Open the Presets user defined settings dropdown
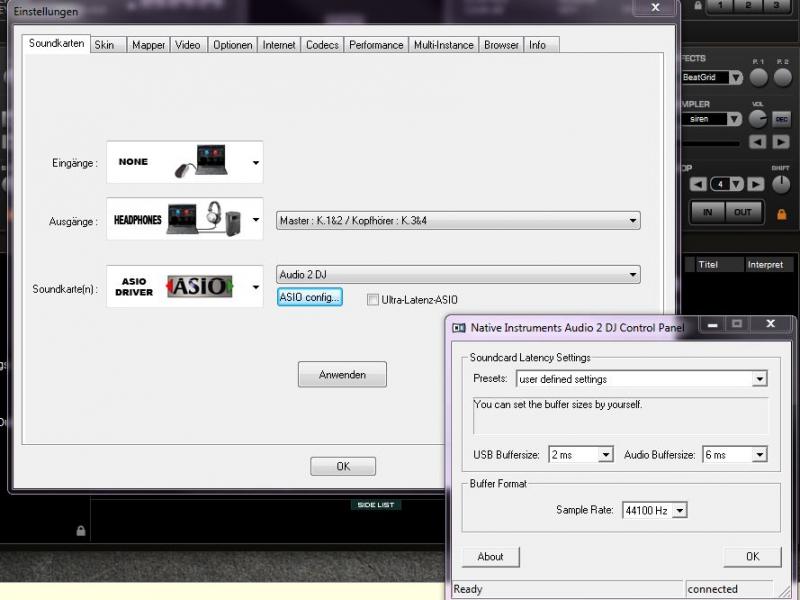This screenshot has width=800, height=600. click(642, 379)
